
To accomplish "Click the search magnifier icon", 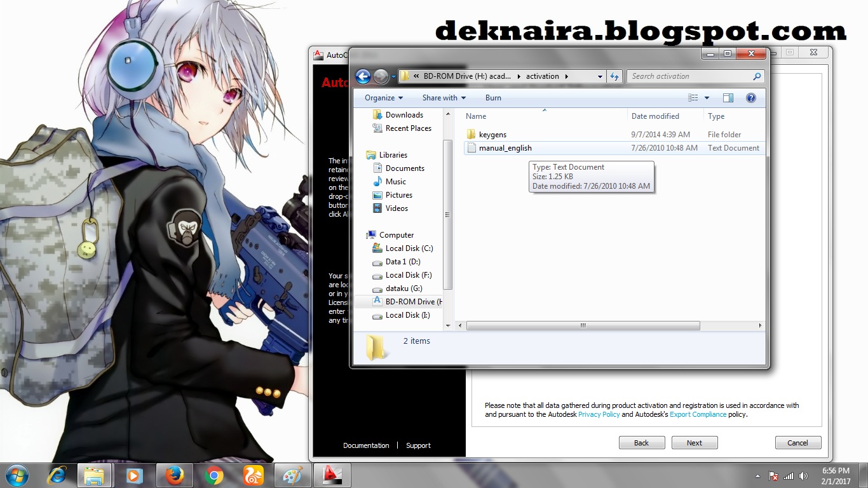I will (757, 76).
